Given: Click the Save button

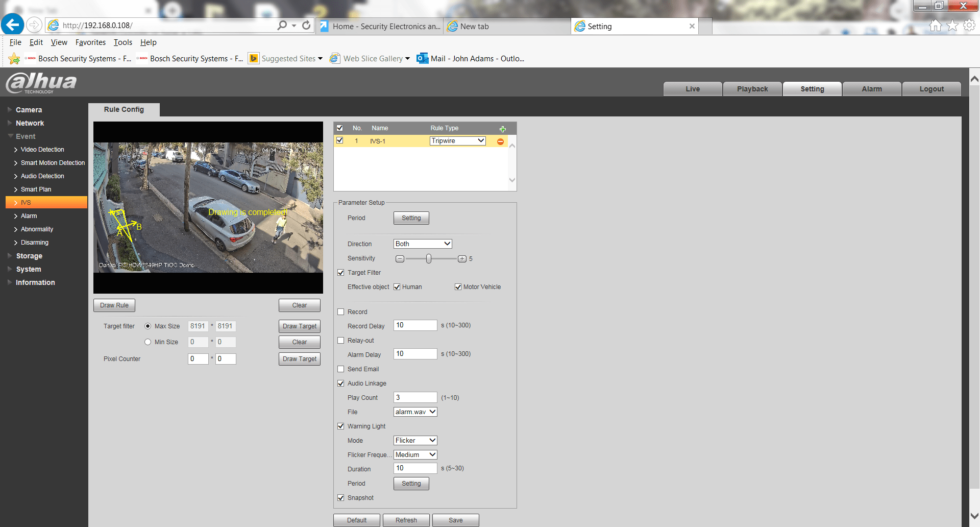Looking at the screenshot, I should coord(455,520).
